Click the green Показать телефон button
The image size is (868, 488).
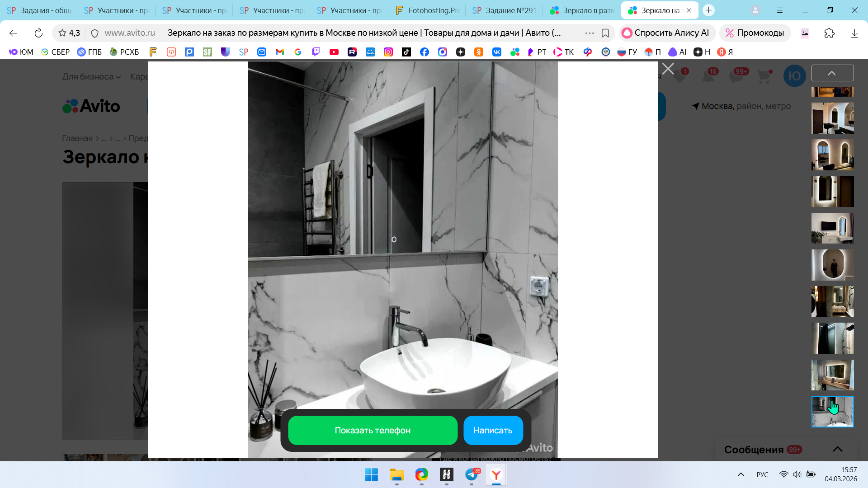373,430
